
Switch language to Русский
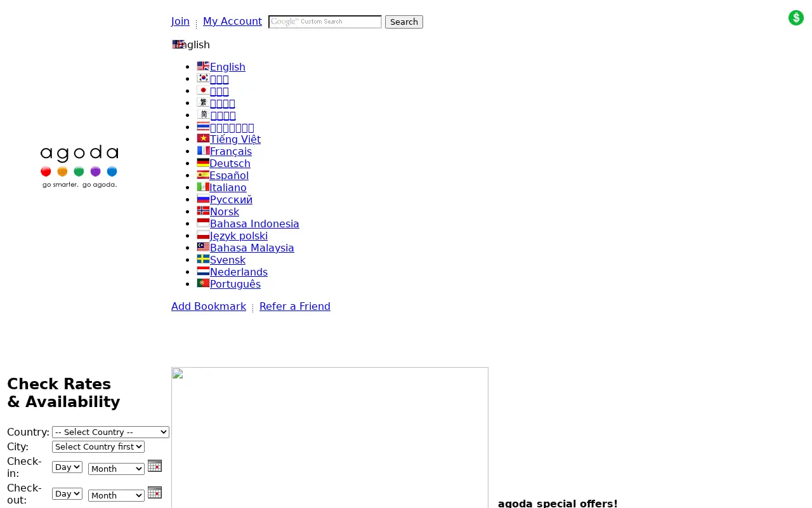231,199
